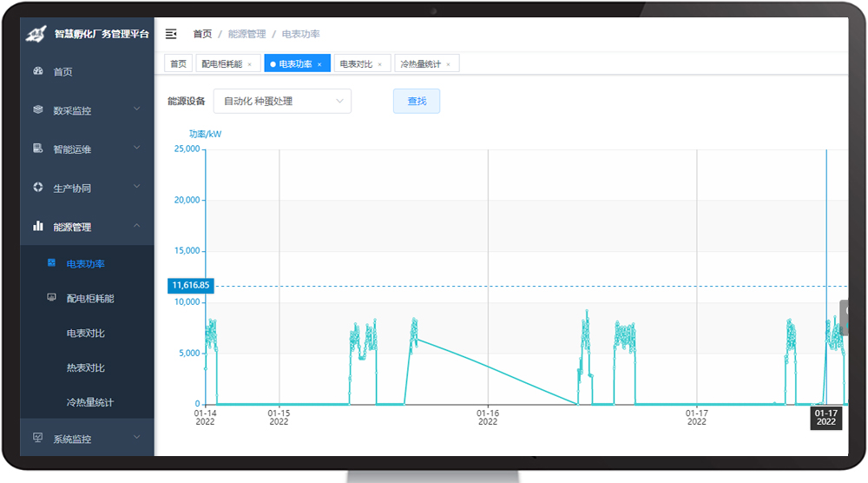
Task: Collapse the 能源管理 menu chevron
Action: tap(137, 226)
